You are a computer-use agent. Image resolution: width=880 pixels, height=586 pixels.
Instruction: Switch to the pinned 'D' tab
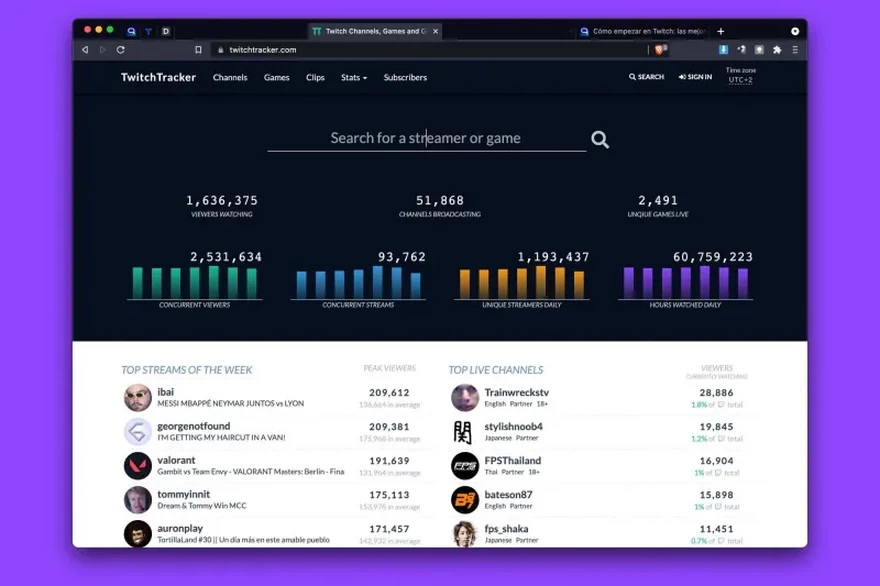[166, 31]
